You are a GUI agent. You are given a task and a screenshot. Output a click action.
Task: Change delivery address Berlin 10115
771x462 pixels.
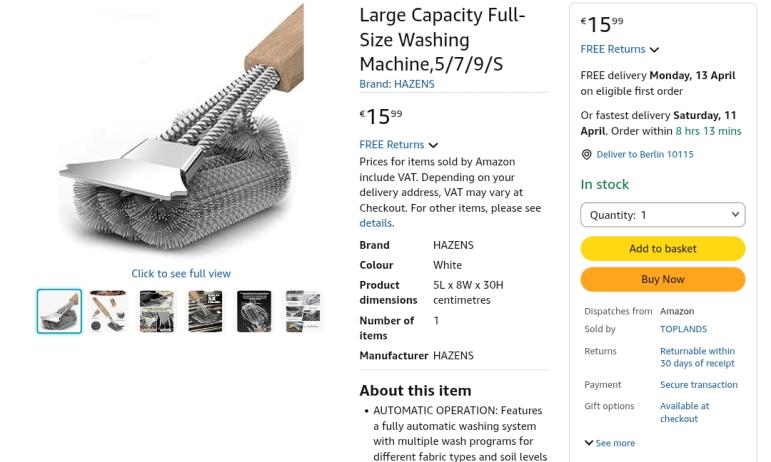(x=644, y=155)
